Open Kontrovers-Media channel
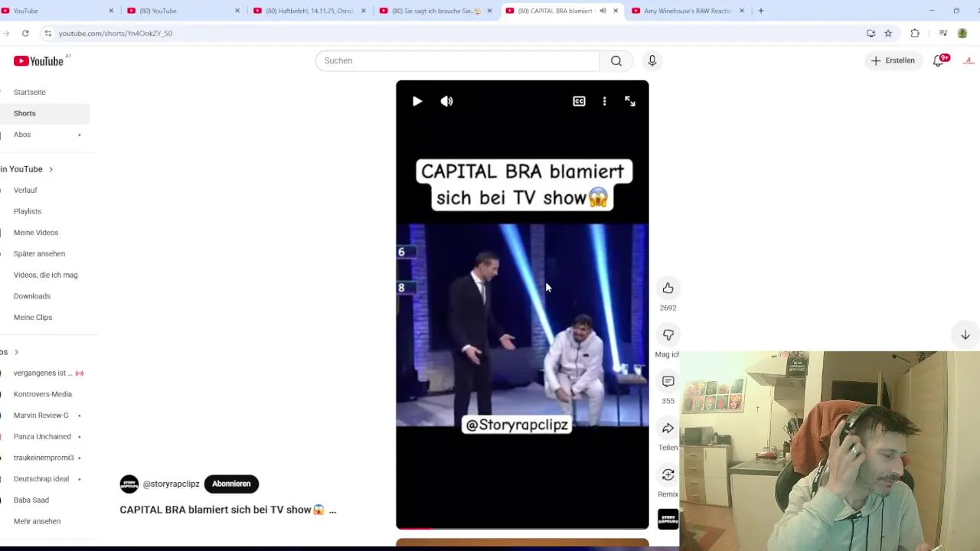Viewport: 980px width, 551px height. (44, 394)
